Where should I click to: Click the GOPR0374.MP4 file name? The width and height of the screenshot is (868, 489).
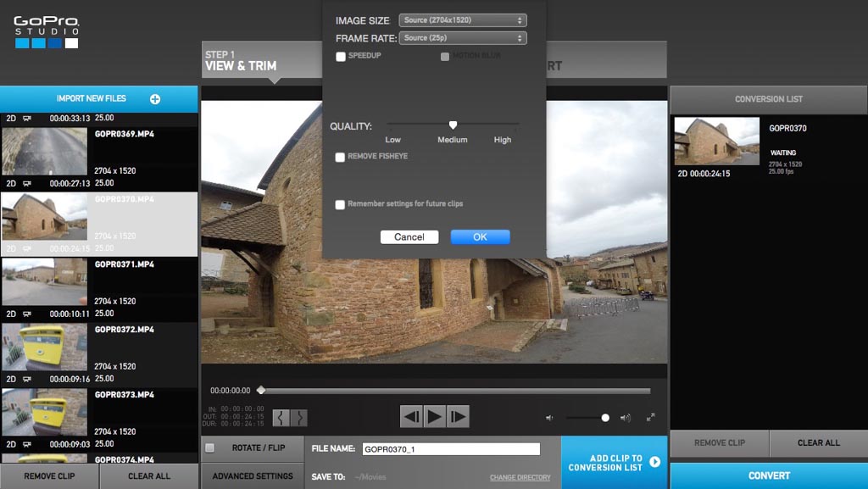point(124,459)
